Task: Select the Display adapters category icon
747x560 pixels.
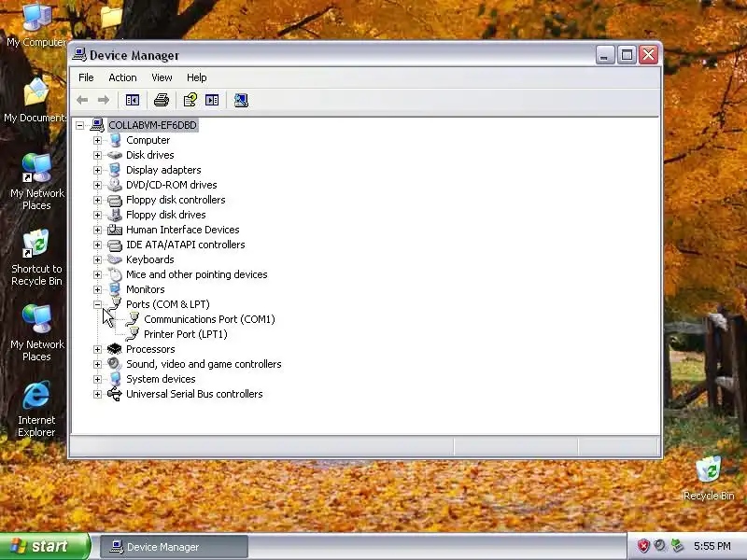Action: [x=114, y=170]
